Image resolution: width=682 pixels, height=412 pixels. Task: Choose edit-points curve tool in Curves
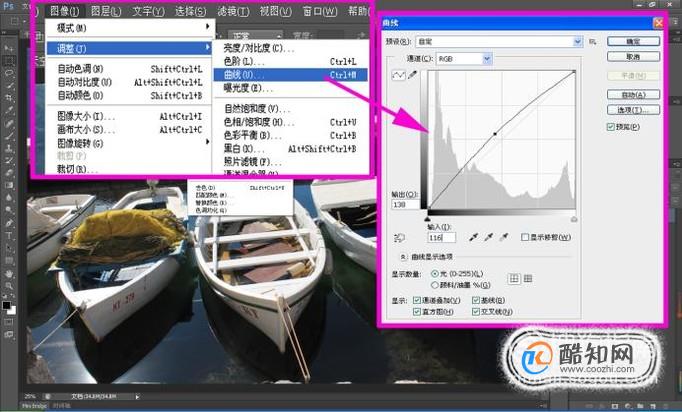click(x=398, y=75)
